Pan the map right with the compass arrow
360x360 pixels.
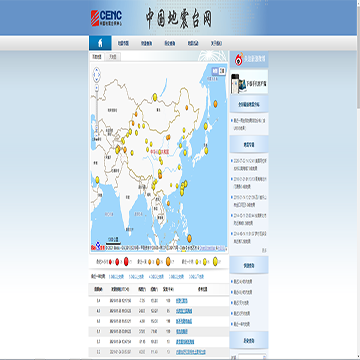99,75
